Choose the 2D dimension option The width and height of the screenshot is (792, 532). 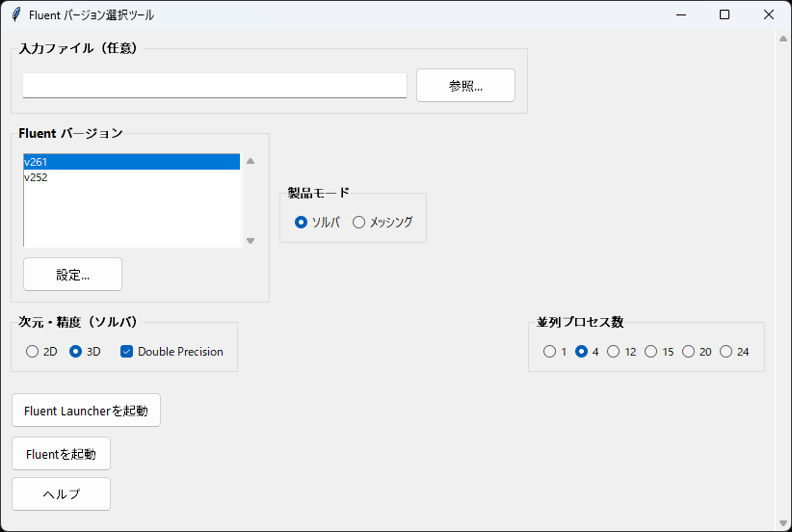click(41, 352)
